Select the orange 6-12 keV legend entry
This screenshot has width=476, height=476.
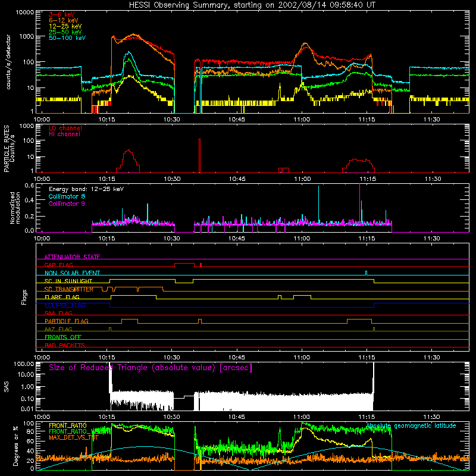64,20
